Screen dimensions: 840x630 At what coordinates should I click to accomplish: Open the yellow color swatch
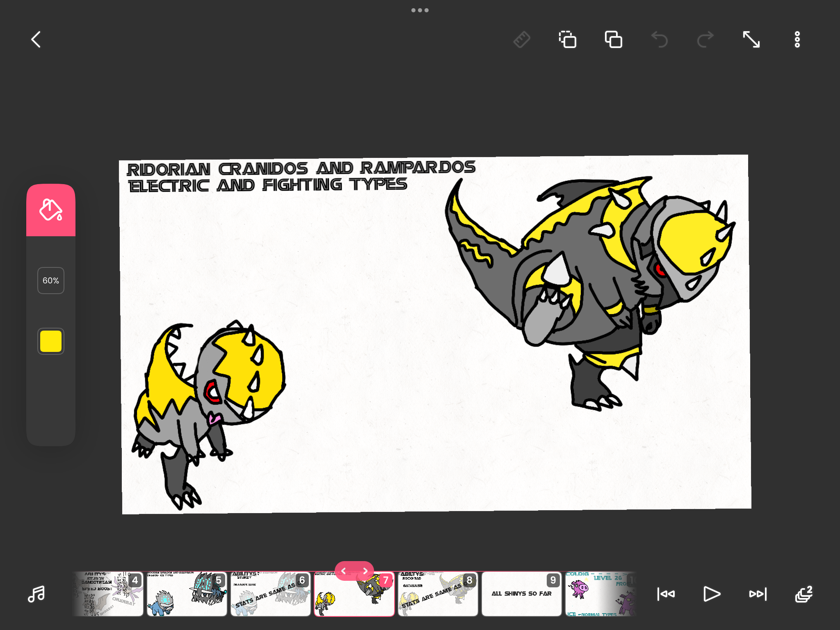tap(51, 341)
